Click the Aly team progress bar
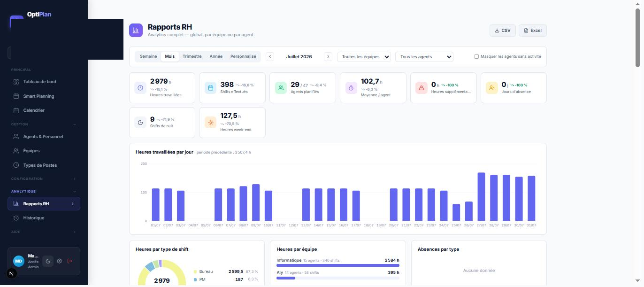 tap(338, 278)
